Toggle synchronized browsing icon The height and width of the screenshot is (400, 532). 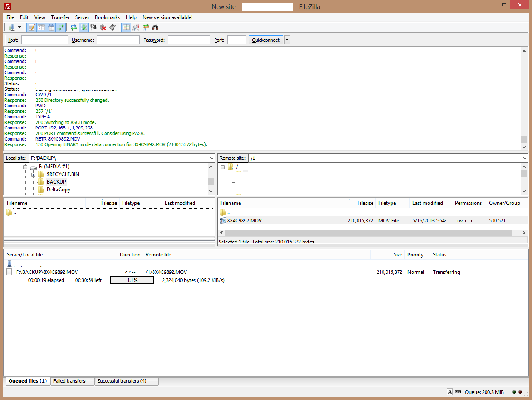pyautogui.click(x=146, y=27)
